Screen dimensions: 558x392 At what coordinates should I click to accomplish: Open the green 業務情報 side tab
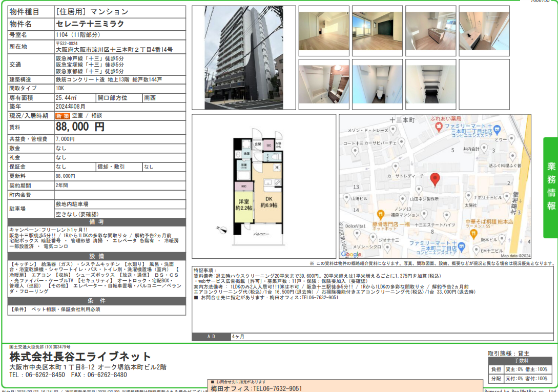(551, 187)
